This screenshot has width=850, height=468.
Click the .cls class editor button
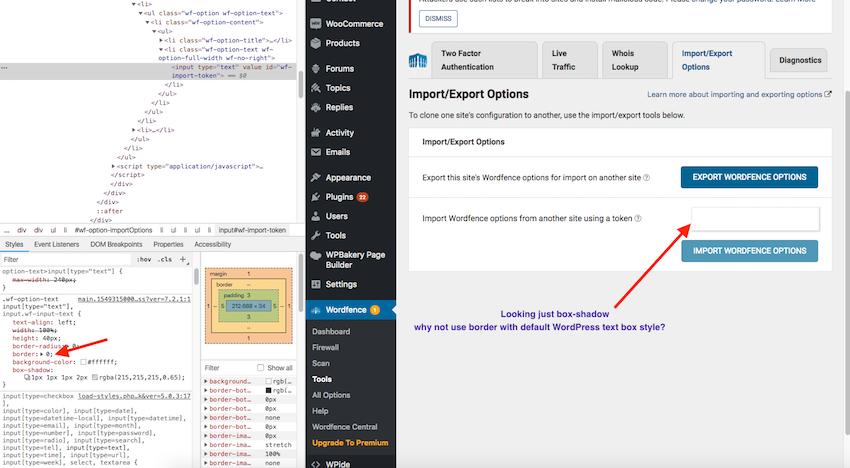(x=165, y=260)
